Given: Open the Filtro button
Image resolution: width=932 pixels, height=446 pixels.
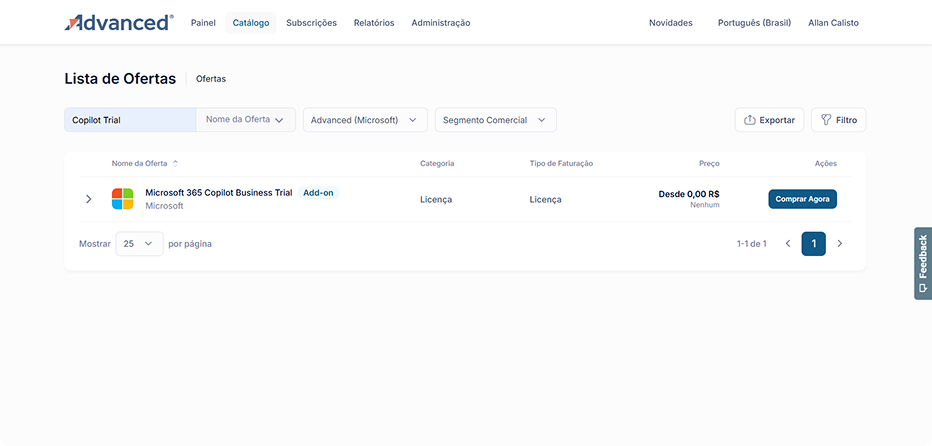Looking at the screenshot, I should click(839, 120).
